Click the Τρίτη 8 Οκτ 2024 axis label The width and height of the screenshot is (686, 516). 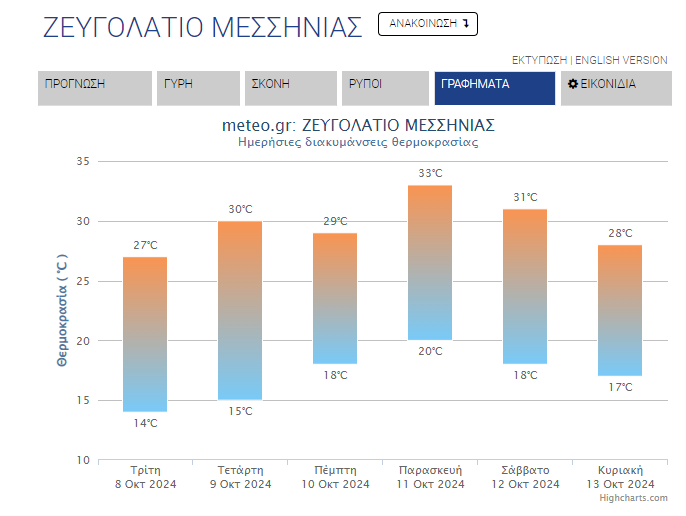pos(145,477)
